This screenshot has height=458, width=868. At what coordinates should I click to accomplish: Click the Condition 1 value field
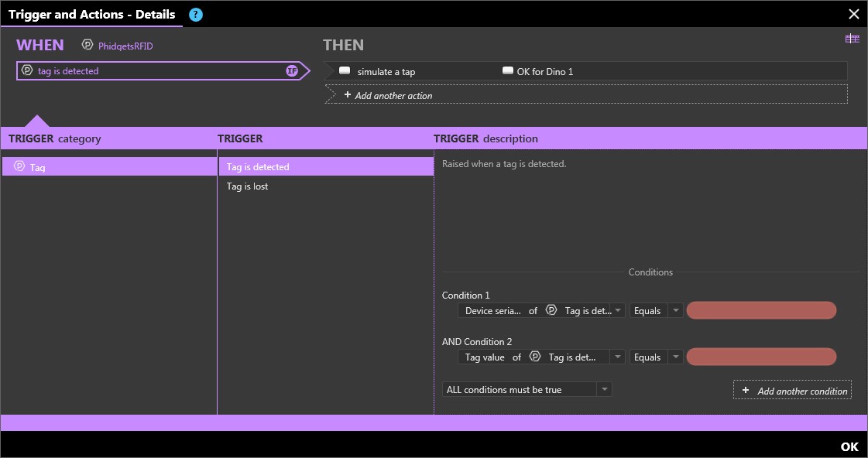[x=761, y=311]
